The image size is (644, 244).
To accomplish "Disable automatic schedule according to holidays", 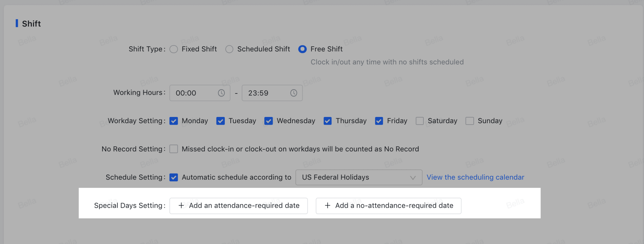I will (x=174, y=177).
